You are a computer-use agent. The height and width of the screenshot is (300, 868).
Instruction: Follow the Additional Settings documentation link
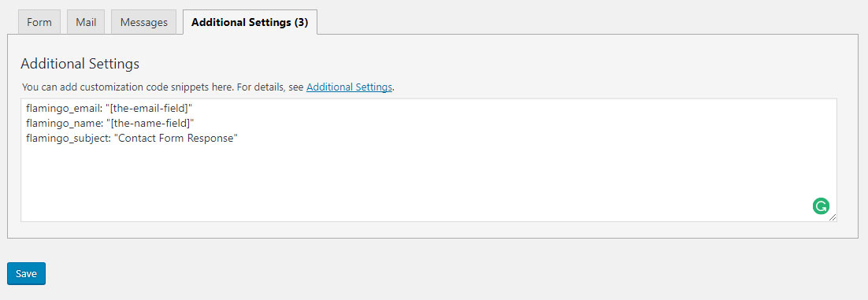[x=349, y=87]
